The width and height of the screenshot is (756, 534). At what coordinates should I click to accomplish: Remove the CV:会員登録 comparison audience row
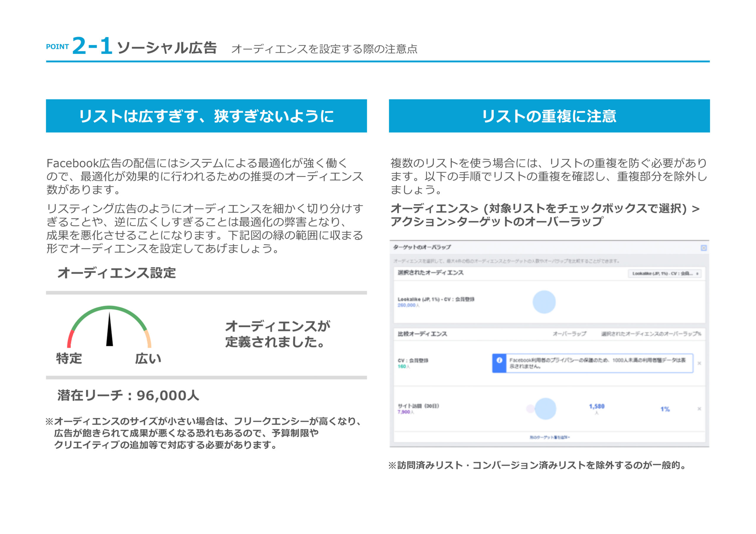[x=699, y=363]
